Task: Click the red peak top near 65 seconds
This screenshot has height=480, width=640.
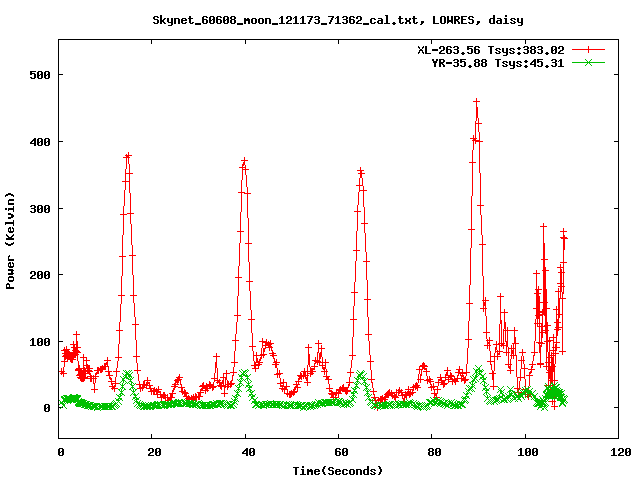Action: 361,171
